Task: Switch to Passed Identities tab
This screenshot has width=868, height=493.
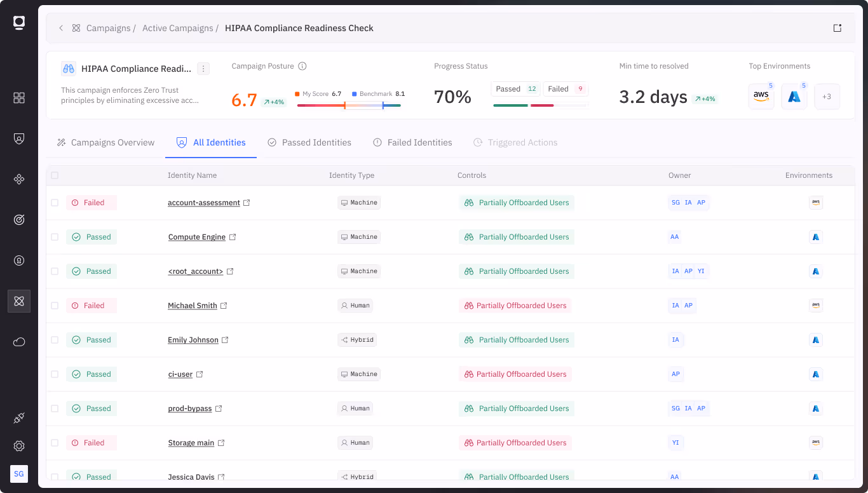Action: (309, 142)
